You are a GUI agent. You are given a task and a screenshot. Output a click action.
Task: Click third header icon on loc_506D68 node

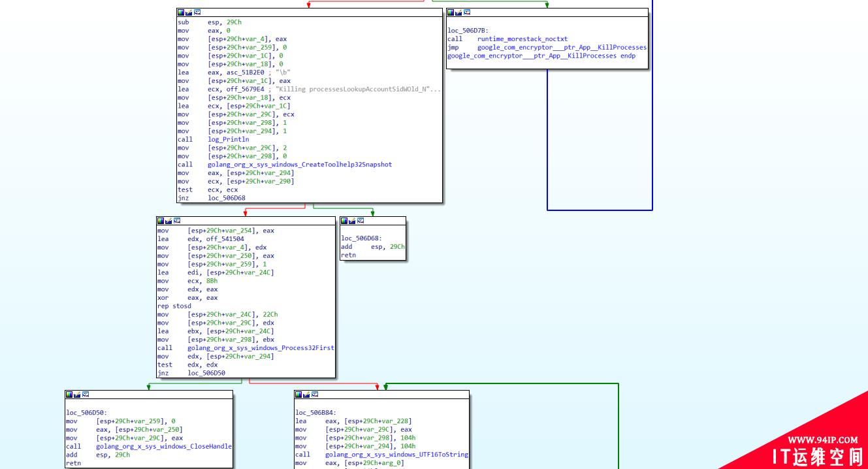[x=361, y=221]
